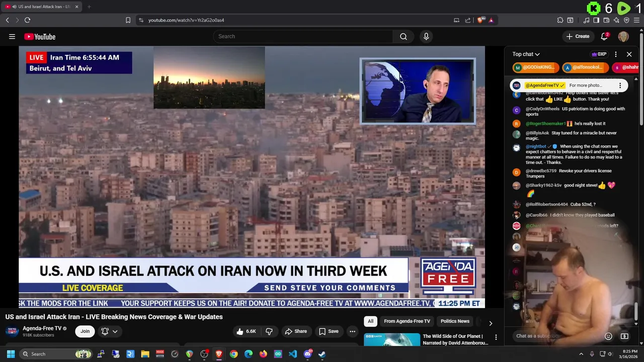Close the live chat panel
The width and height of the screenshot is (644, 362).
click(x=629, y=54)
